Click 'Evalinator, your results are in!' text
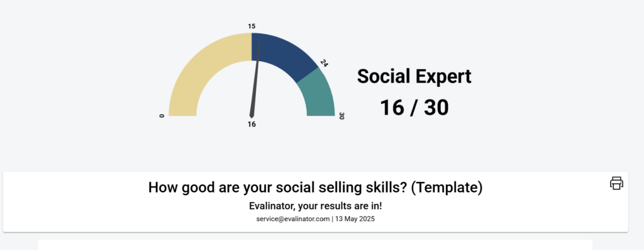The image size is (644, 250). pyautogui.click(x=316, y=205)
